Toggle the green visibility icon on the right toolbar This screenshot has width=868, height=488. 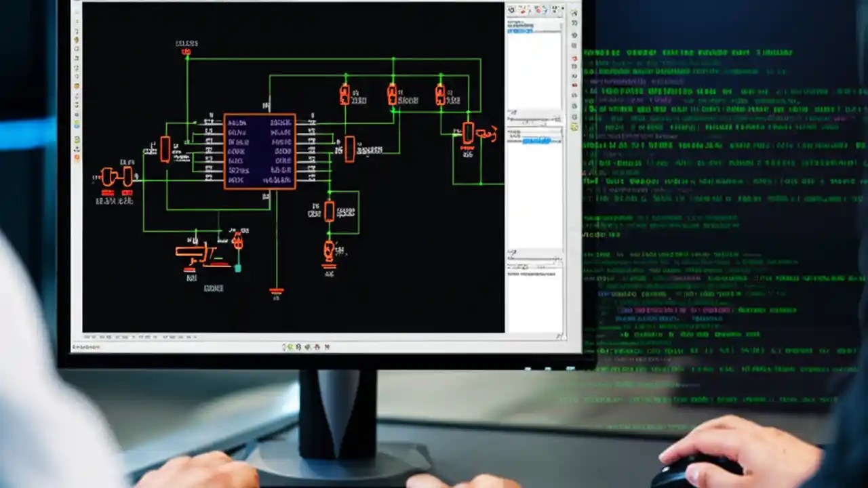point(574,127)
